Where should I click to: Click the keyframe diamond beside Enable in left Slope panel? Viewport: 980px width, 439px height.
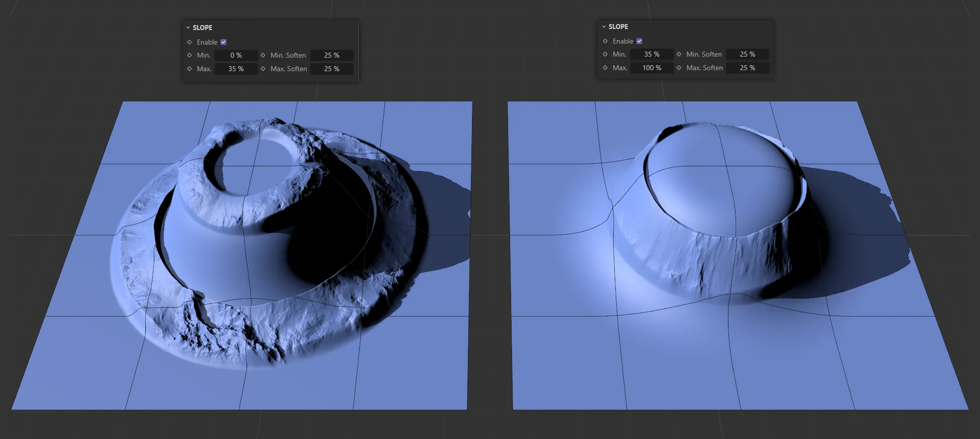(189, 42)
